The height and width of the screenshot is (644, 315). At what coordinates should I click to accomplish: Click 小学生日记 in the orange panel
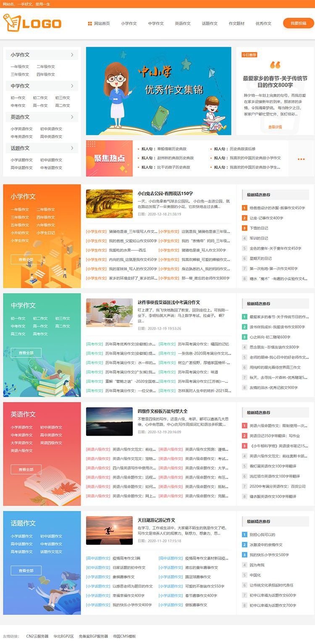(x=46, y=233)
